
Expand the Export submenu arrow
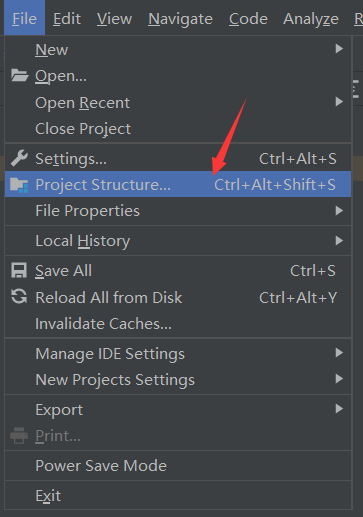click(x=339, y=409)
